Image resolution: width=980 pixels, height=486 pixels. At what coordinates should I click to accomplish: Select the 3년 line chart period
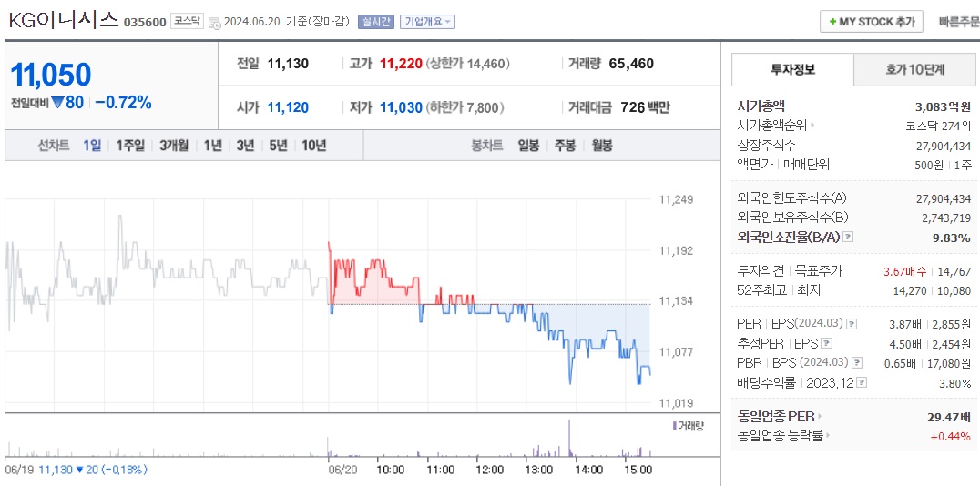[x=245, y=146]
